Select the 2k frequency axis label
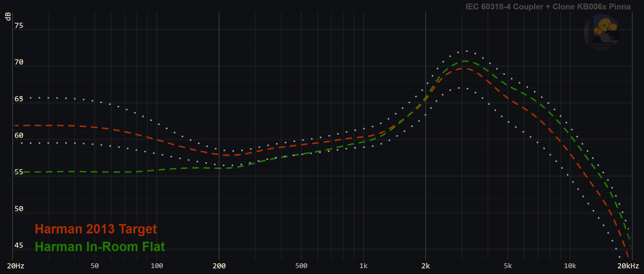The height and width of the screenshot is (274, 644). [x=426, y=266]
